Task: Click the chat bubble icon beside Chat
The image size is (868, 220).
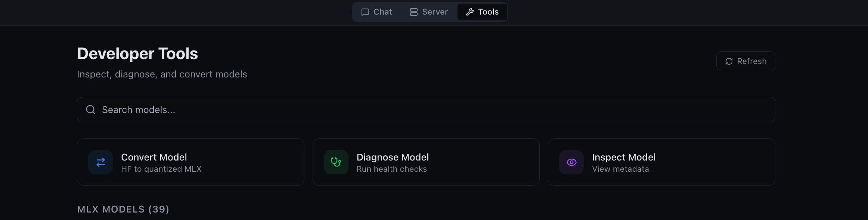Action: click(x=365, y=12)
